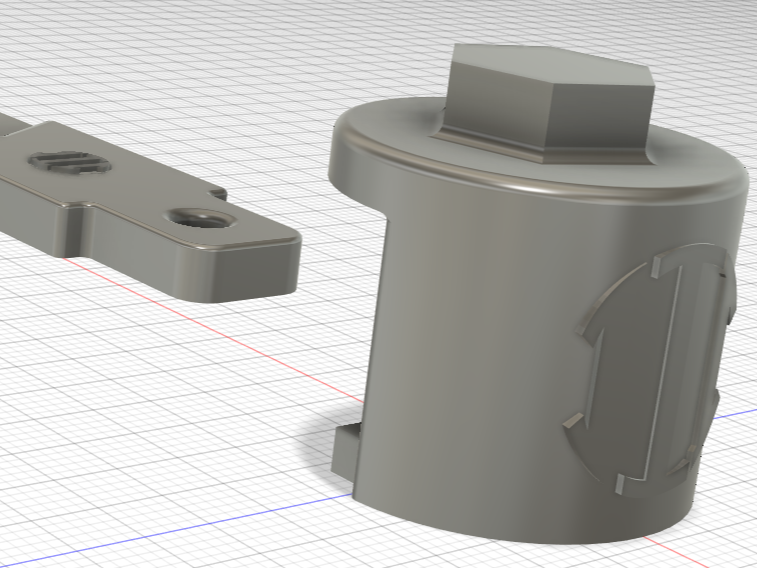
Task: Select the countersunk hole in the flat bracket
Action: pyautogui.click(x=201, y=218)
